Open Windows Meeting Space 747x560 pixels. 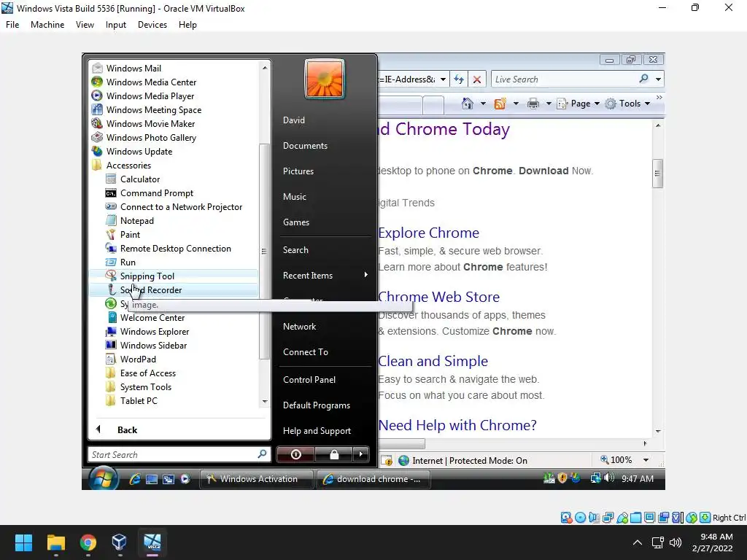tap(153, 109)
